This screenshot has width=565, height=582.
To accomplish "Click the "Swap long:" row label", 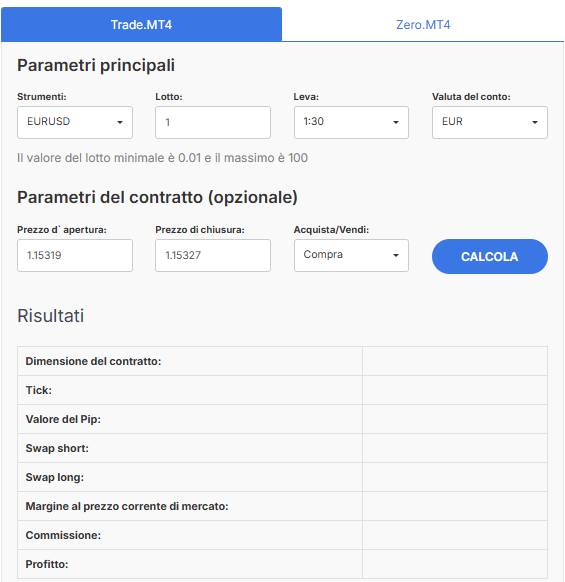I will click(x=55, y=477).
